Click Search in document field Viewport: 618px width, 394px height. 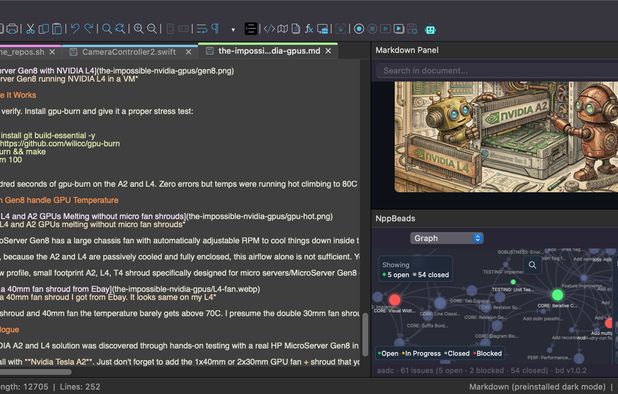(x=497, y=71)
